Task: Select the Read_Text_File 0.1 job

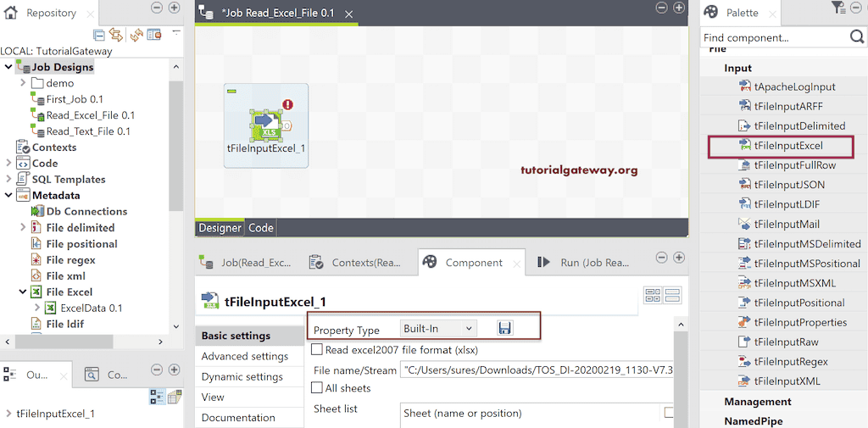Action: (x=81, y=131)
